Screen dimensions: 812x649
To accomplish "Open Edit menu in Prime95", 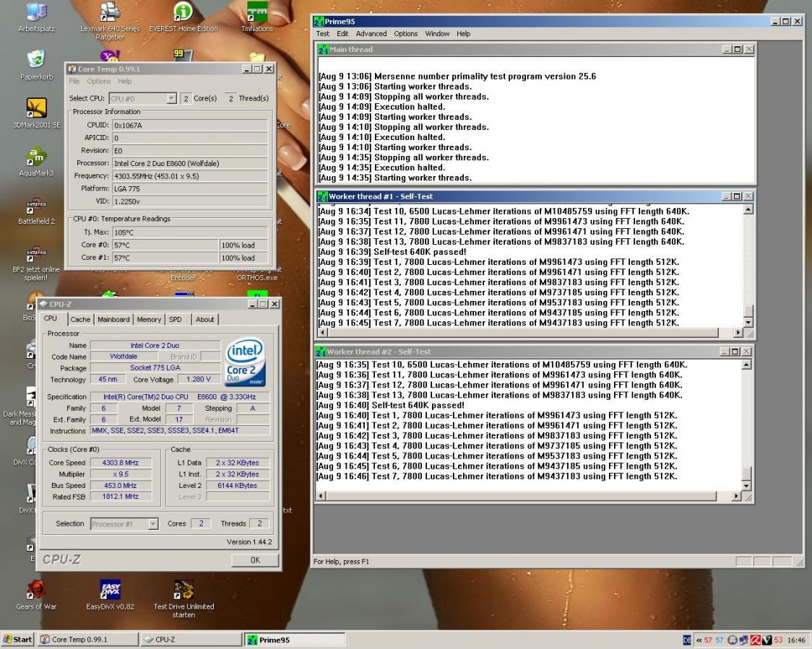I will (342, 34).
